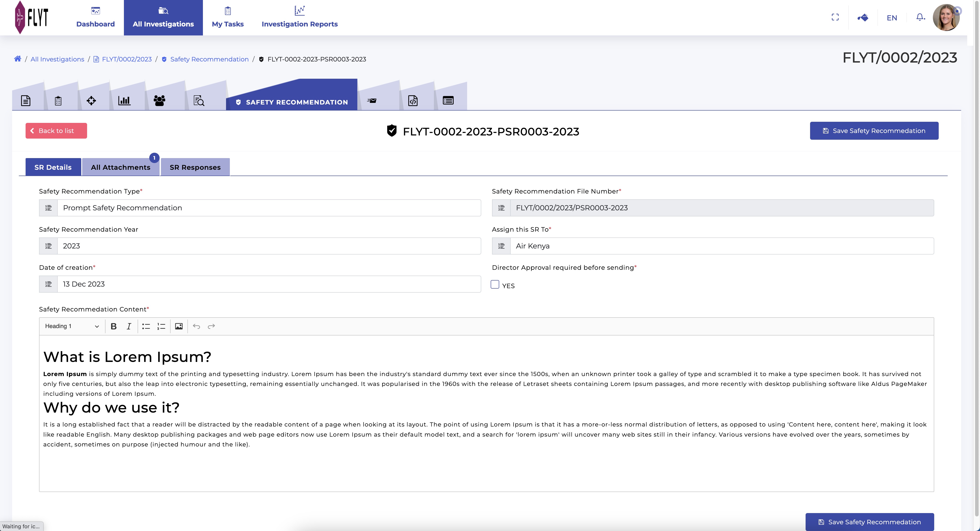Toggle bulleted list in editor
Image resolution: width=980 pixels, height=531 pixels.
146,326
